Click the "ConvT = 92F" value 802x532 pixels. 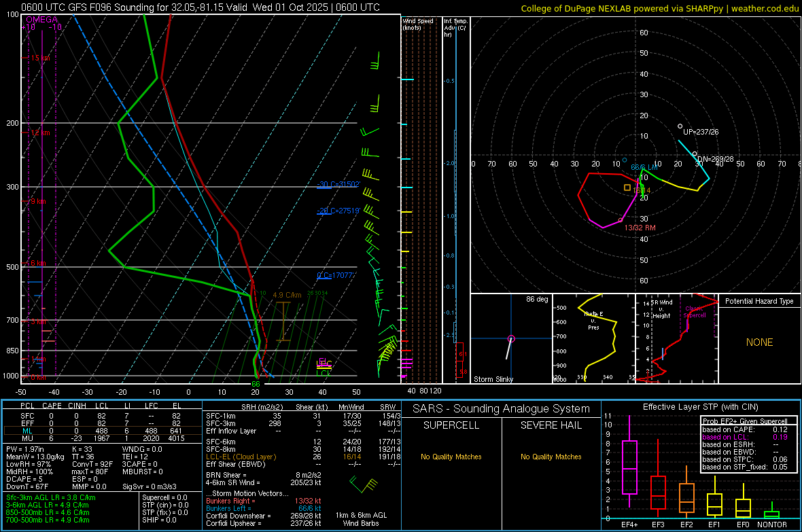click(x=92, y=464)
